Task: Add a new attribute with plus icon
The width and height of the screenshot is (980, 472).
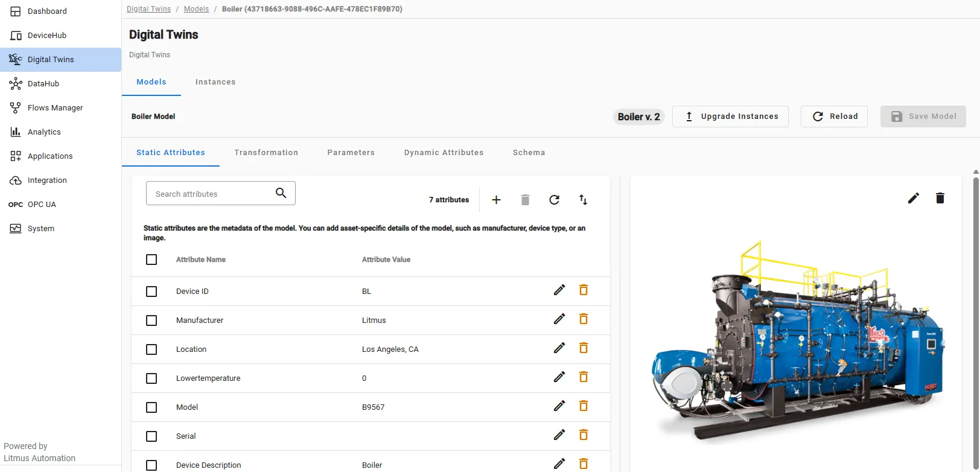Action: coord(496,200)
